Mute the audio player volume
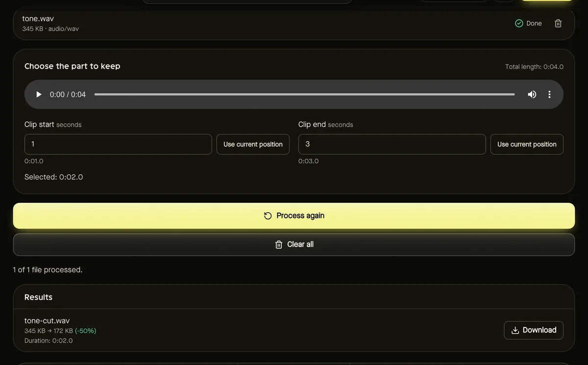The height and width of the screenshot is (365, 588). [x=532, y=95]
